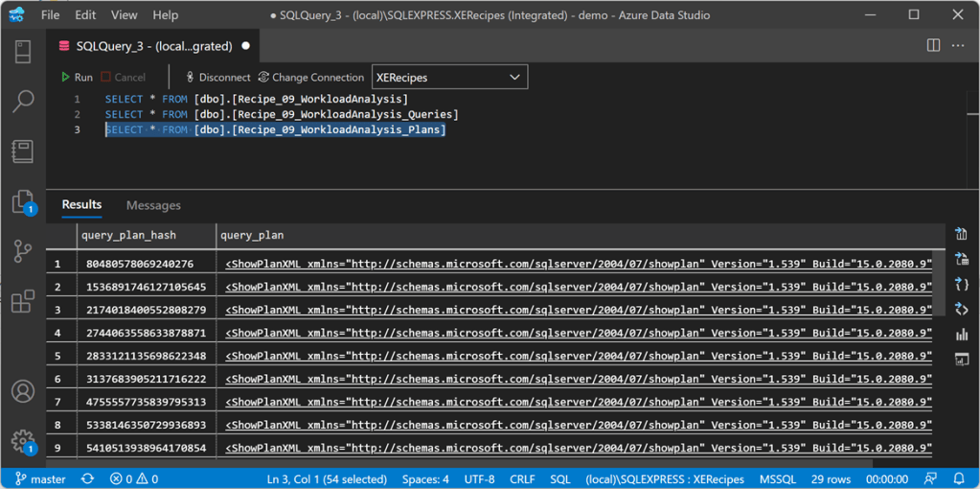Open the Search view in sidebar
Screen dimensions: 980x489
[x=23, y=101]
